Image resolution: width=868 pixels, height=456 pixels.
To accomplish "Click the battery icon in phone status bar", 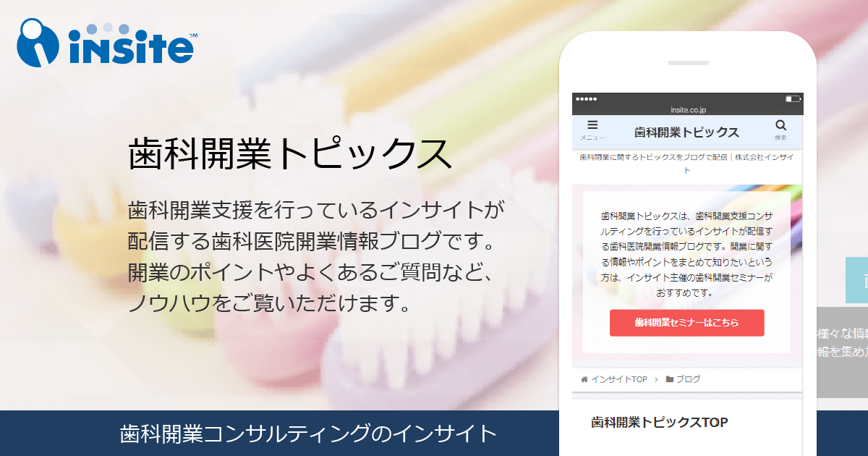I will click(x=793, y=98).
